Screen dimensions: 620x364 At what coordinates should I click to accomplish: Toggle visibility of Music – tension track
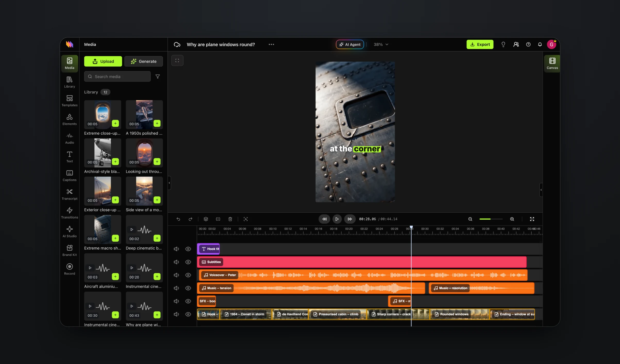pos(188,288)
